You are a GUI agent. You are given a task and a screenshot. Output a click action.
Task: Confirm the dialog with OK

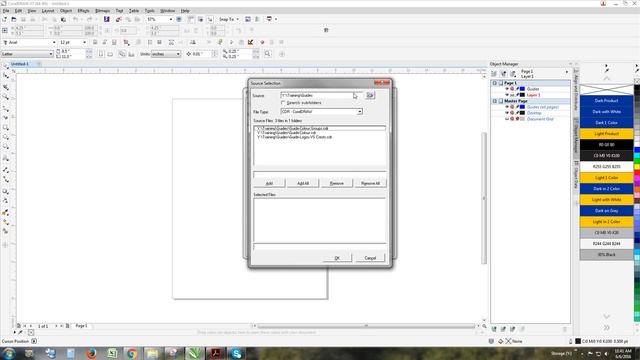(337, 258)
